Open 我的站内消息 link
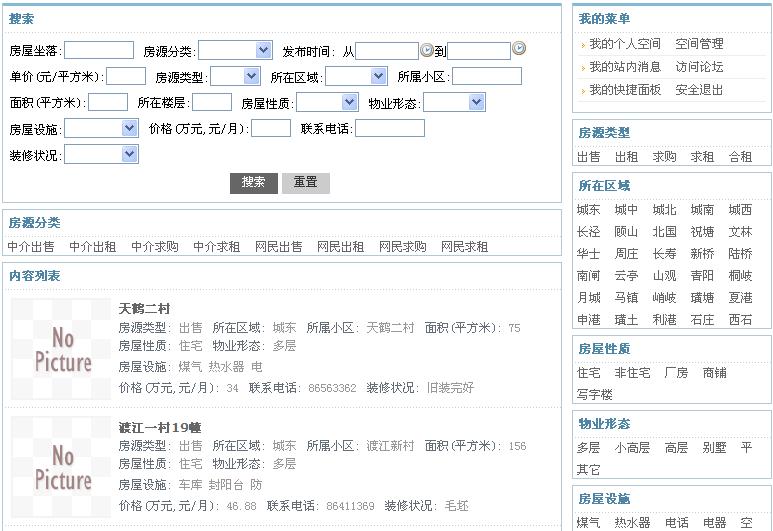Image resolution: width=773 pixels, height=531 pixels. point(625,67)
